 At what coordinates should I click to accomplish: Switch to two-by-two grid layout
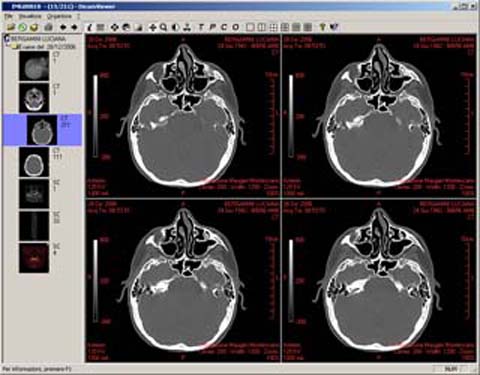tap(273, 27)
